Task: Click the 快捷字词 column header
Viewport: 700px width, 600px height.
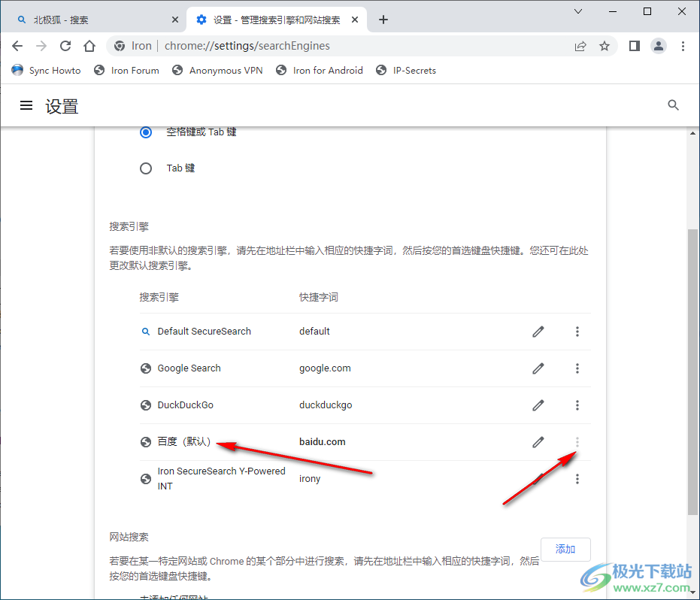Action: pos(318,297)
